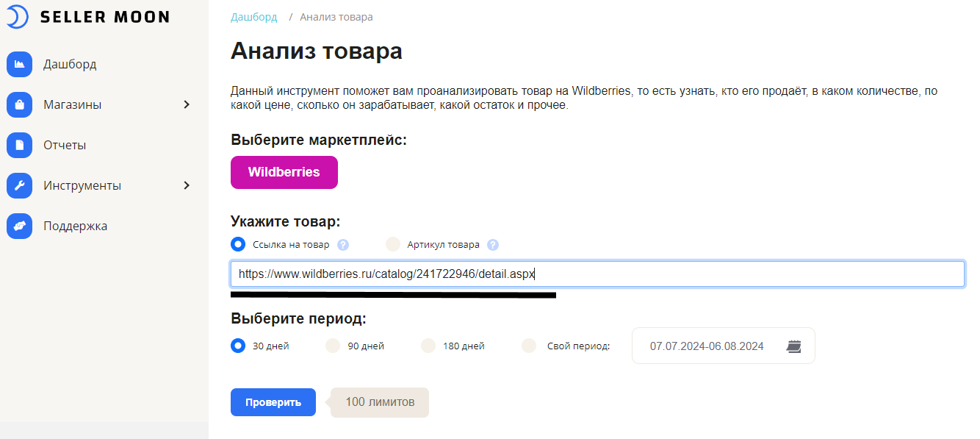This screenshot has width=980, height=439.
Task: Choose the 180 дней period option
Action: click(428, 346)
